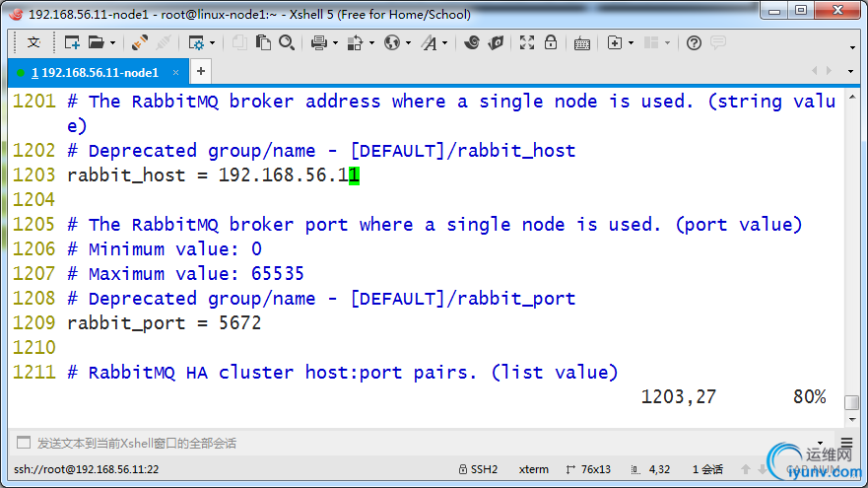
Task: Click the [DEFAULT]/rabbit_port comment text
Action: (463, 299)
